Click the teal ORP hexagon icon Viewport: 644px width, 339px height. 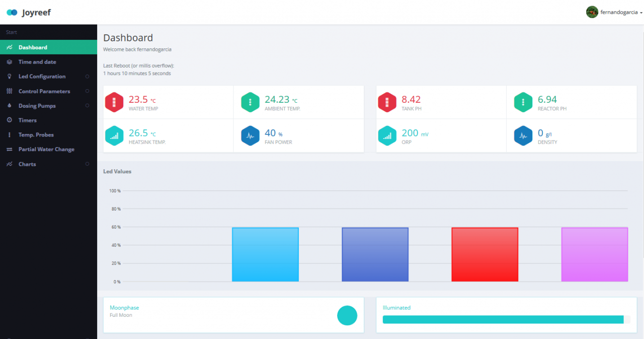coord(387,135)
